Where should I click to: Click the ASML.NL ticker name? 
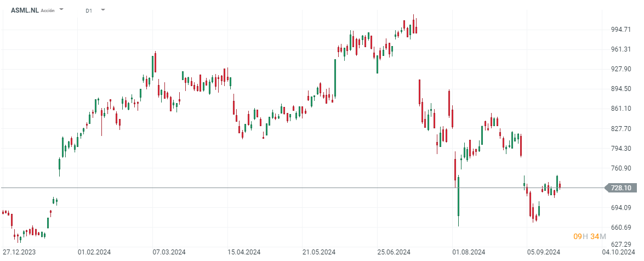click(25, 10)
